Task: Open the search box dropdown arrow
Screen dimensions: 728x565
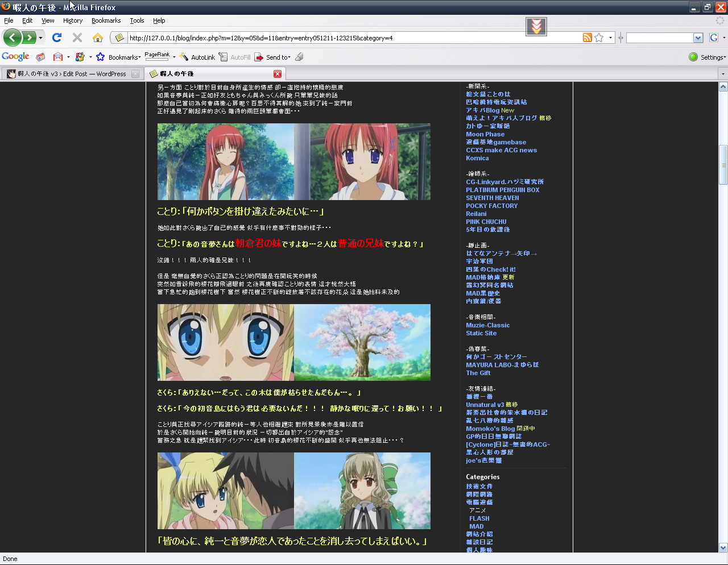Action: [698, 38]
